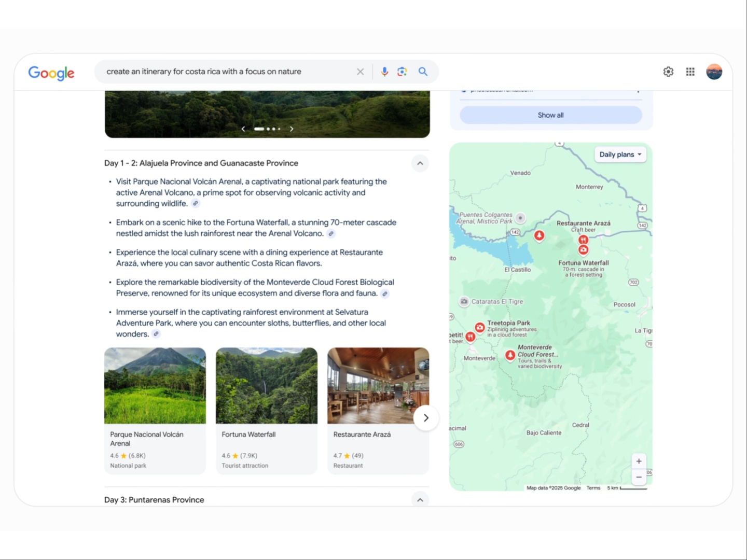Click the El Castillo map label
Viewport: 747px width, 560px height.
point(518,270)
